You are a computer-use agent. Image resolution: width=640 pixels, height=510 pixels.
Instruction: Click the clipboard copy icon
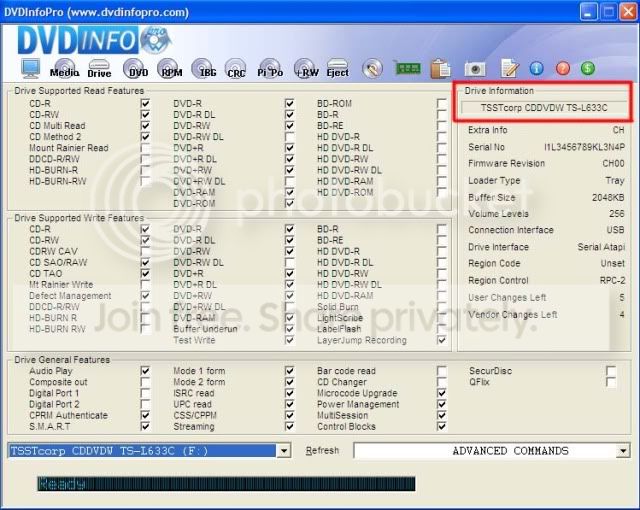coord(440,69)
